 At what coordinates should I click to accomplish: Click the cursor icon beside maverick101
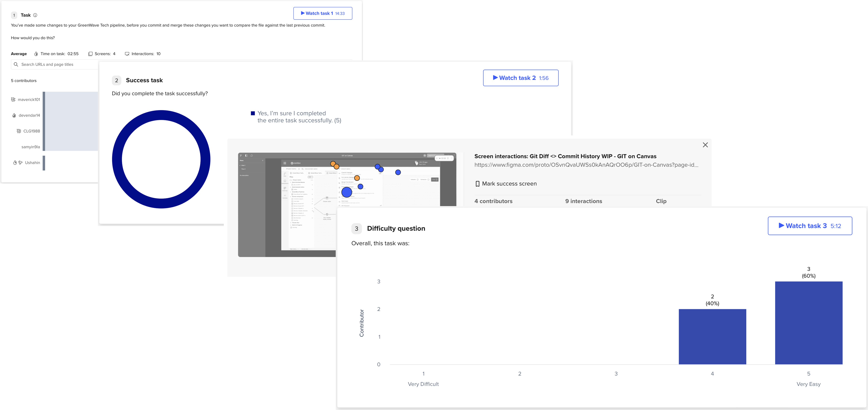click(13, 100)
